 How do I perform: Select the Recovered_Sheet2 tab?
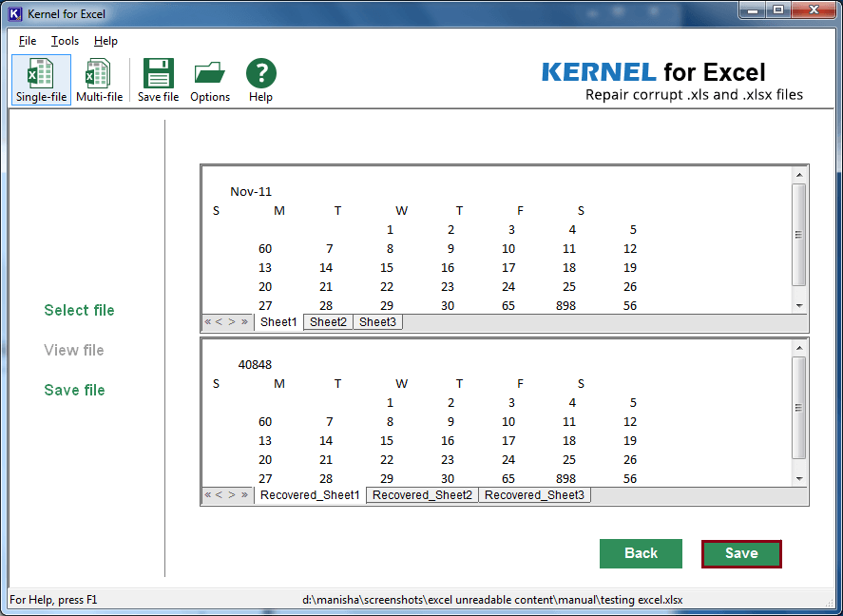422,495
